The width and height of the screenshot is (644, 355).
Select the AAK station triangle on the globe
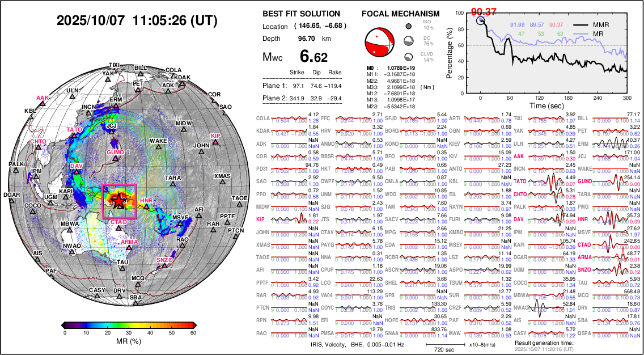(x=43, y=104)
